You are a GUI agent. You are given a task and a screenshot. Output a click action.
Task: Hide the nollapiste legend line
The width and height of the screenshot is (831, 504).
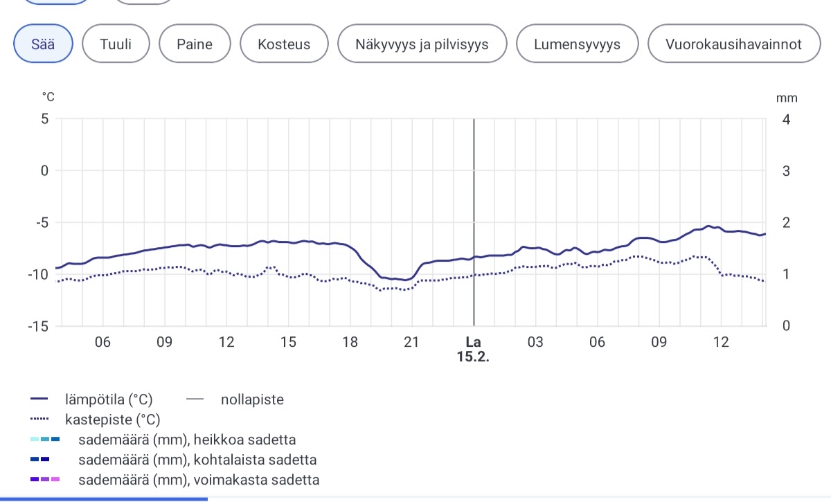coord(252,399)
